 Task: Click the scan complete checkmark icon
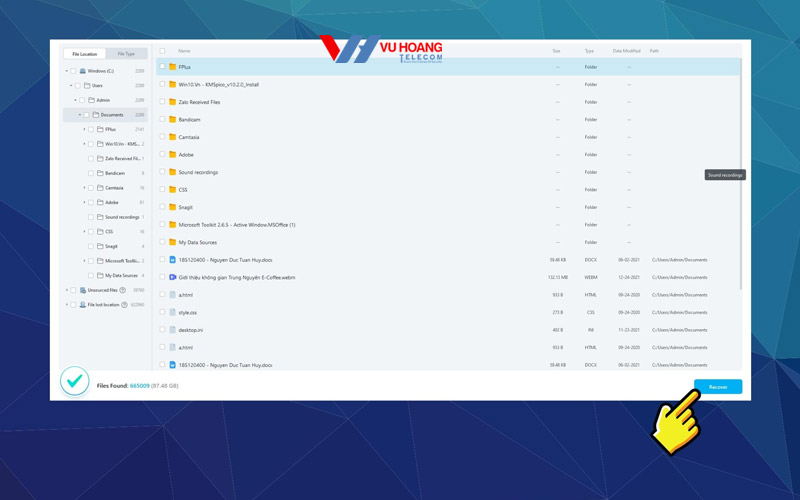[x=74, y=381]
